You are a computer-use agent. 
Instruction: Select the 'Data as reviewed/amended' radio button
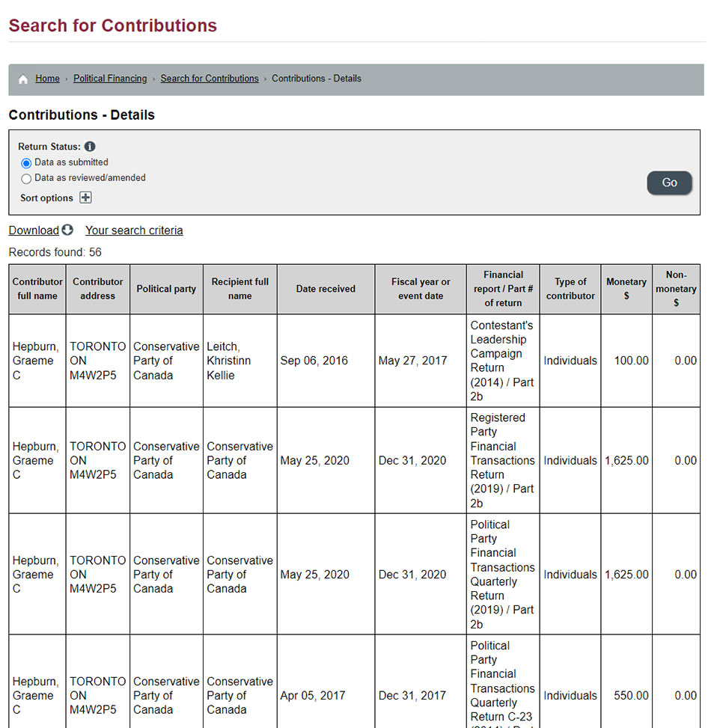(26, 178)
